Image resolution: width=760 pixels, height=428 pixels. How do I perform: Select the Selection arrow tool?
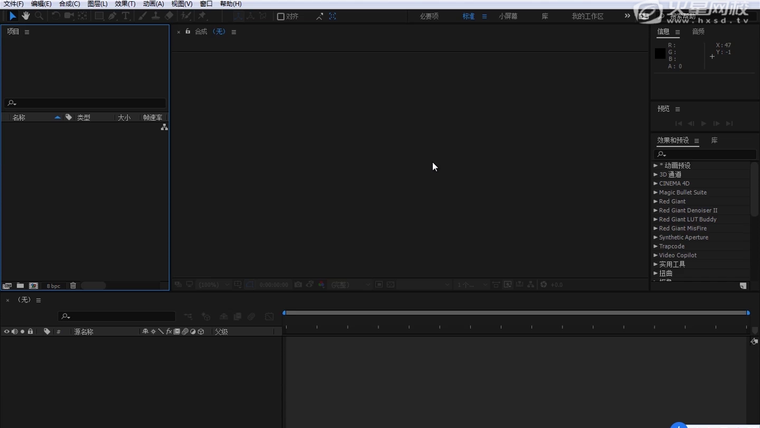(x=12, y=16)
